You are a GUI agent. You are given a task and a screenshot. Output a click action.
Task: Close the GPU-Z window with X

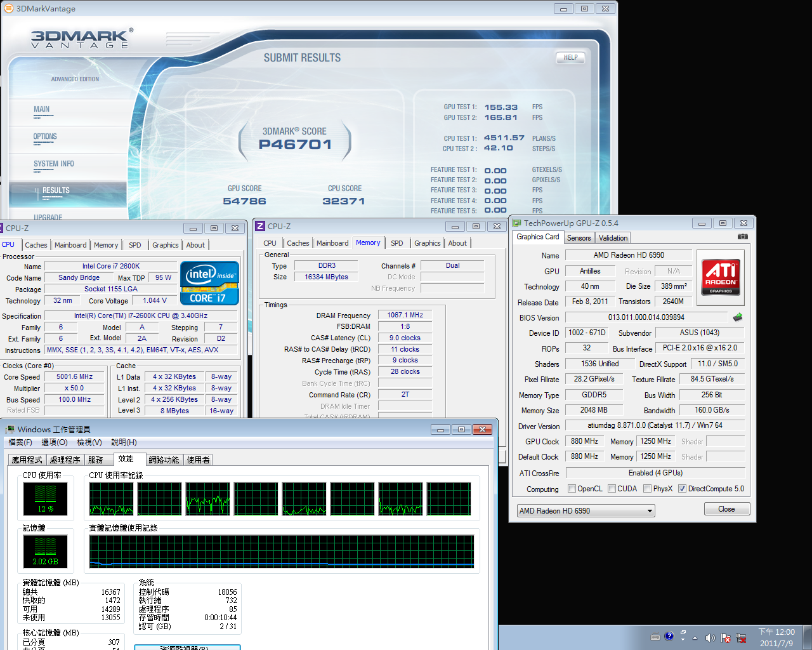point(743,223)
